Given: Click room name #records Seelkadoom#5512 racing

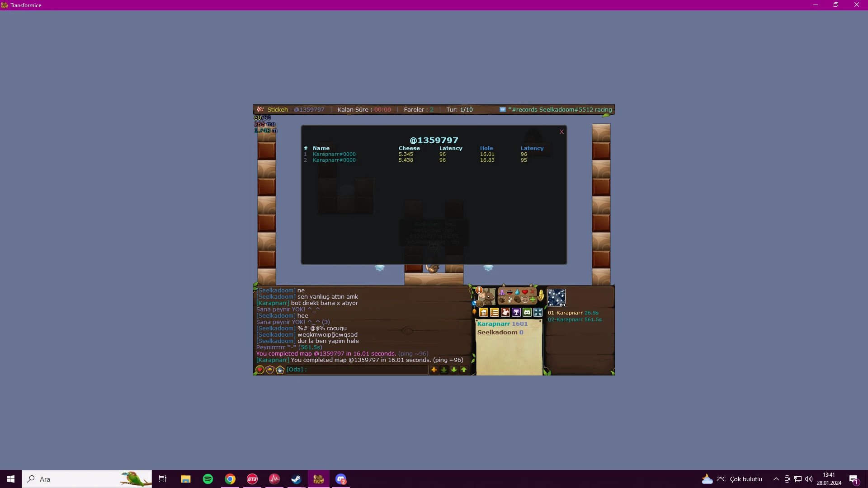Looking at the screenshot, I should click(560, 110).
